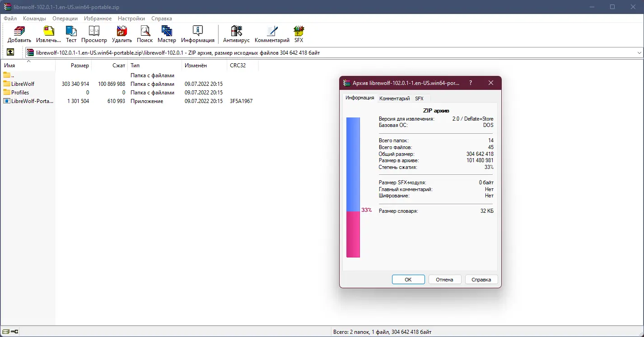Click the size value "303 340 914"
The width and height of the screenshot is (644, 337).
click(75, 84)
